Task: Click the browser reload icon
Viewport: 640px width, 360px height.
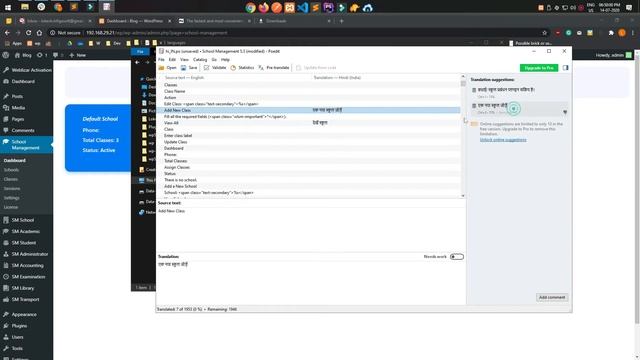Action: [x=29, y=33]
